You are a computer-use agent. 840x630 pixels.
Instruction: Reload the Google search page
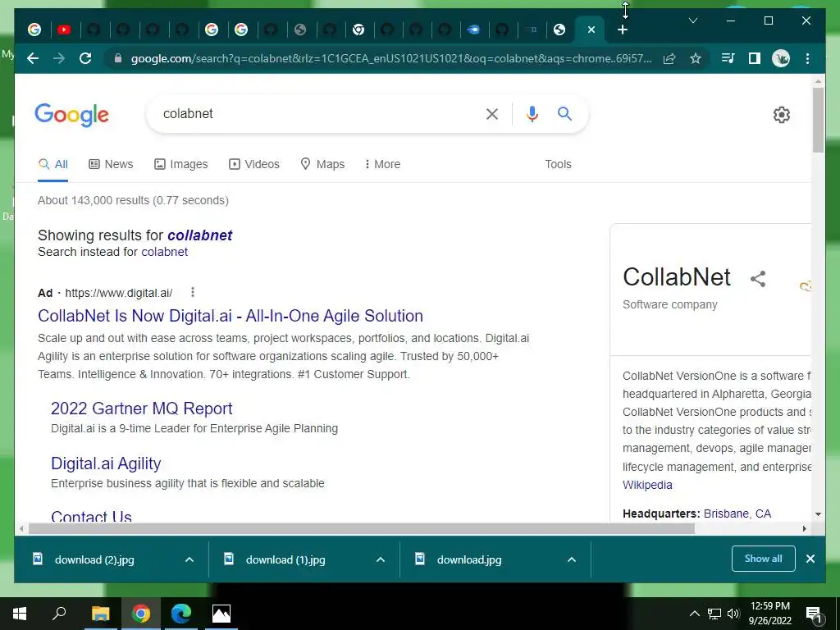[85, 58]
